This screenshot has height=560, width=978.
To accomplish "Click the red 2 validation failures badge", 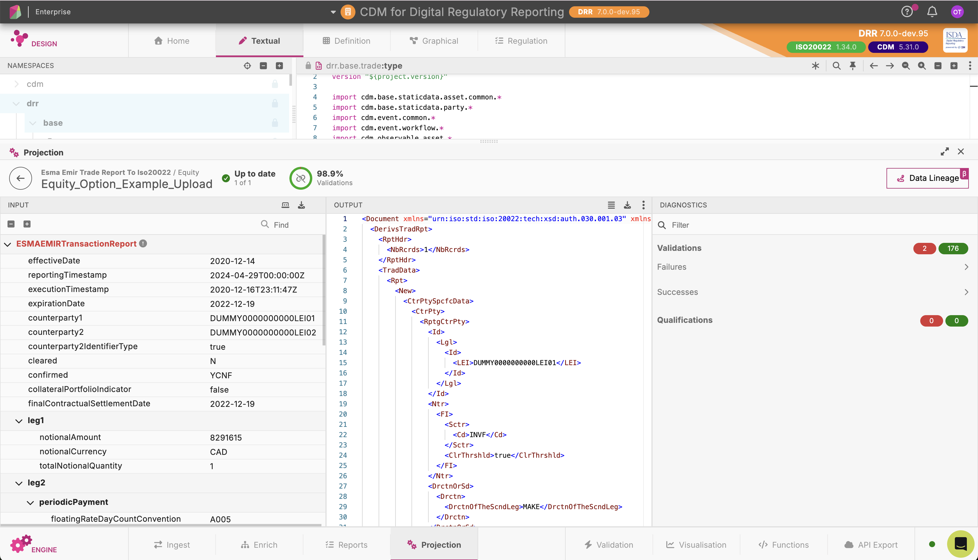I will tap(924, 249).
